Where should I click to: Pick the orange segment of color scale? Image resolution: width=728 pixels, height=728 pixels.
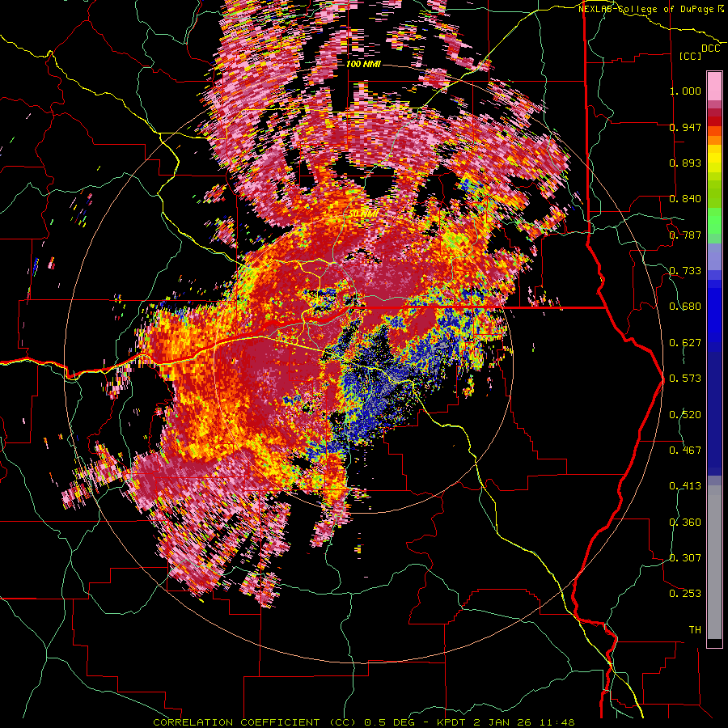pos(714,140)
